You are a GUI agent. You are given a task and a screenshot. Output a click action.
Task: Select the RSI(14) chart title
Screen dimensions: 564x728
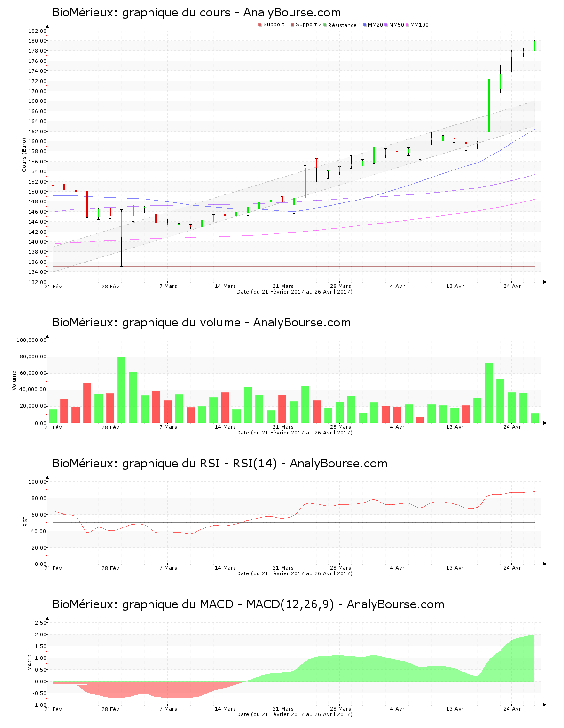click(219, 464)
